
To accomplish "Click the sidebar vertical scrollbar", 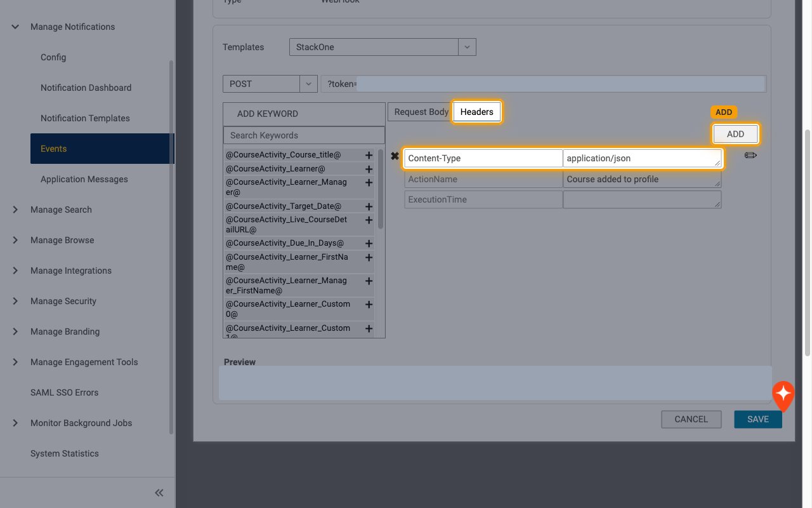I will tap(171, 247).
